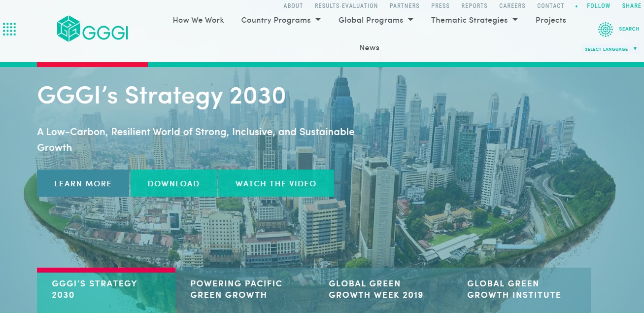Open the Select Language dropdown
This screenshot has width=644, height=313.
[610, 49]
